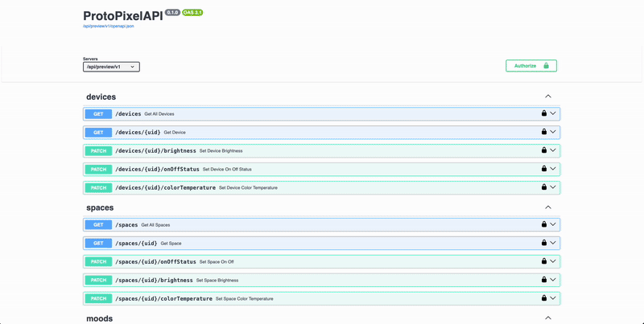644x324 pixels.
Task: Click GET badge of /devices endpoint
Action: pyautogui.click(x=98, y=114)
